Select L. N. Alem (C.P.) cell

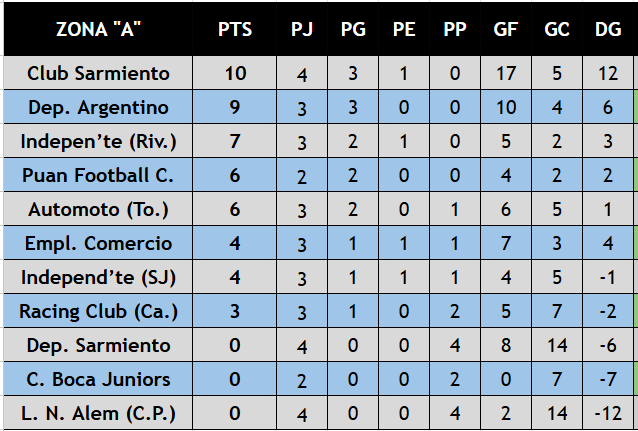[x=98, y=413]
